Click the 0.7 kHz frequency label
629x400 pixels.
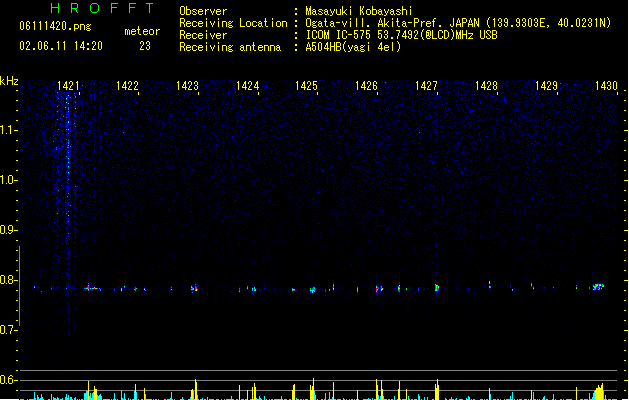pos(8,330)
